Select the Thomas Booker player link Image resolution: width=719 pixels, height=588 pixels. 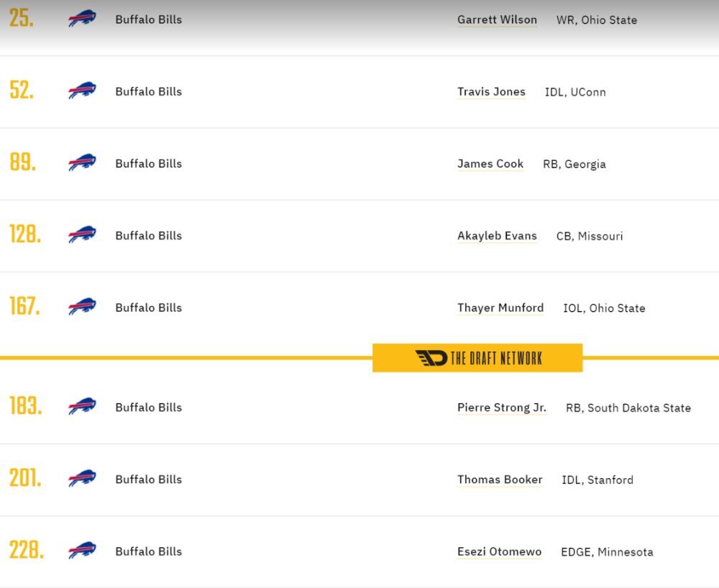tap(500, 479)
